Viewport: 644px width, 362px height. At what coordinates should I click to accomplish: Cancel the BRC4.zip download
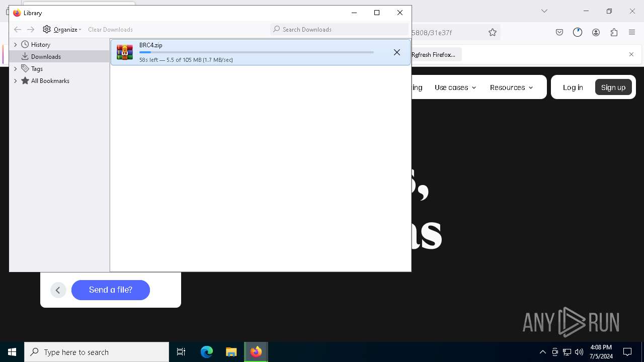pos(397,52)
